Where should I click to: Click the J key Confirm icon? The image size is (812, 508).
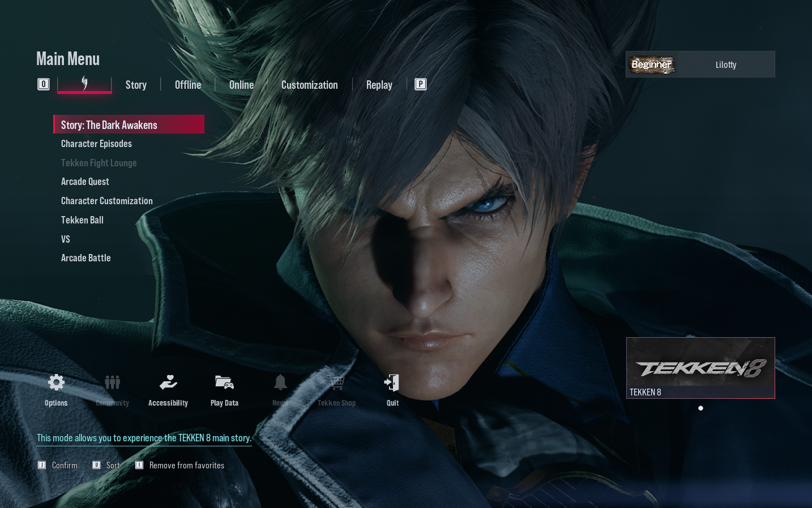click(x=42, y=465)
